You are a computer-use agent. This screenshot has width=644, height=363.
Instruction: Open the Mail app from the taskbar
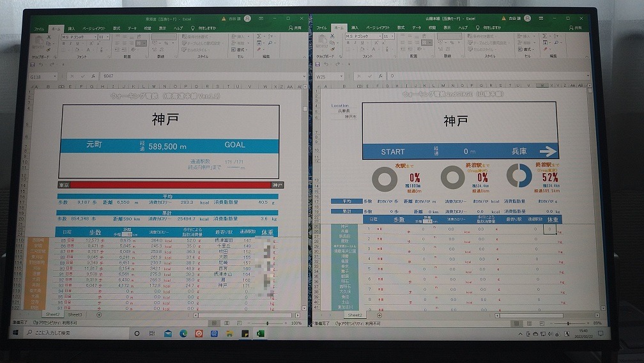pyautogui.click(x=168, y=334)
